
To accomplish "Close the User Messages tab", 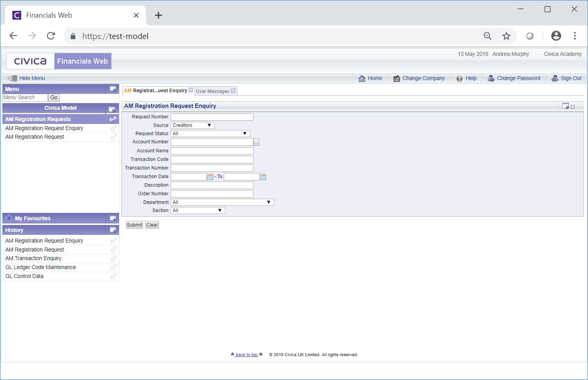I will (233, 91).
